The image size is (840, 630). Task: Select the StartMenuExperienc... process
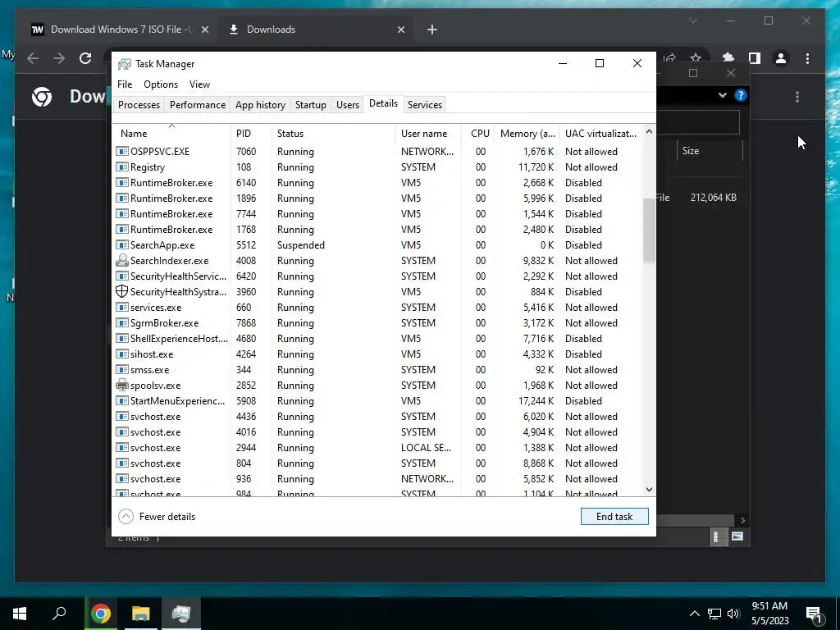(377, 400)
